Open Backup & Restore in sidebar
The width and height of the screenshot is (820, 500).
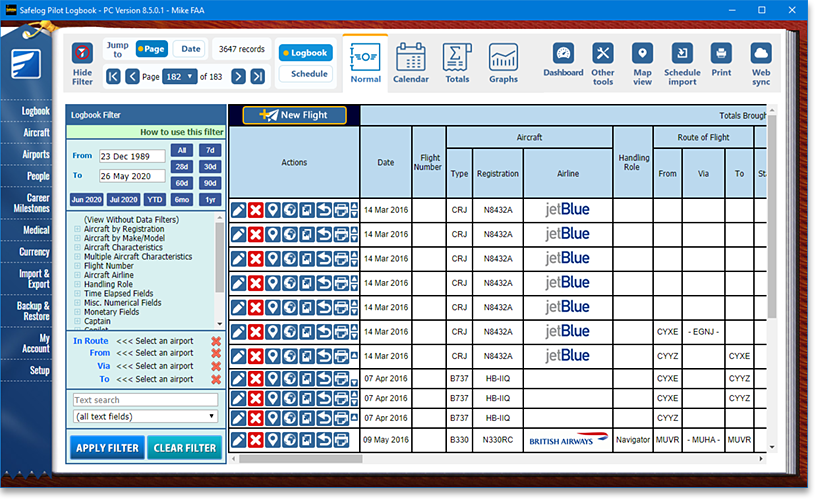(x=32, y=311)
